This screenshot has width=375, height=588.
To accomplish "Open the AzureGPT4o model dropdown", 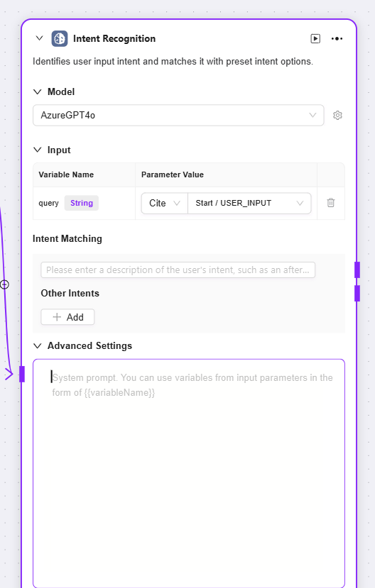I will point(178,115).
